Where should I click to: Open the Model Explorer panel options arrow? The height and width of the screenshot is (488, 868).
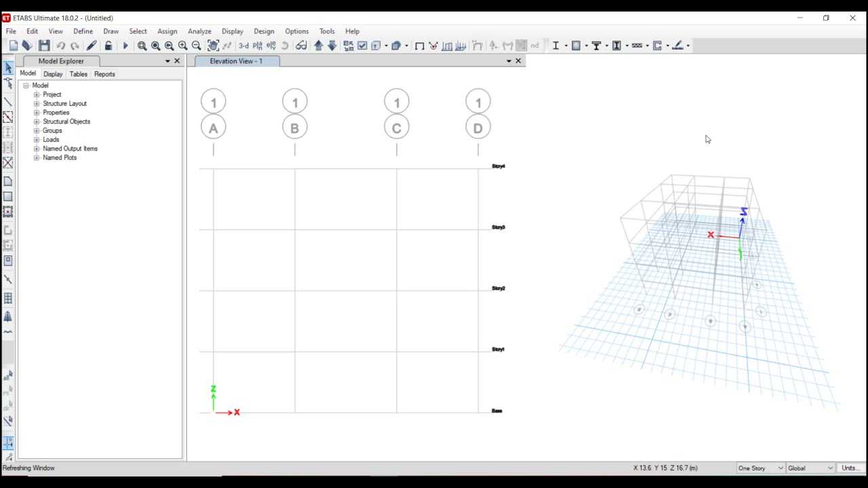167,61
